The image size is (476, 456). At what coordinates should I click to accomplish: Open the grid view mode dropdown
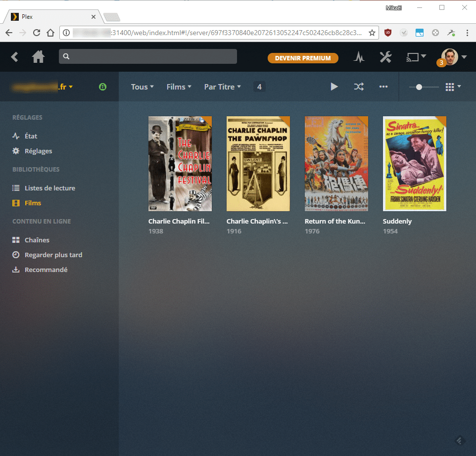point(453,87)
